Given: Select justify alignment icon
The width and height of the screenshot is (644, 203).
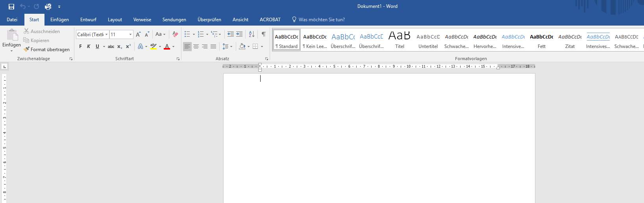Looking at the screenshot, I should tap(213, 46).
